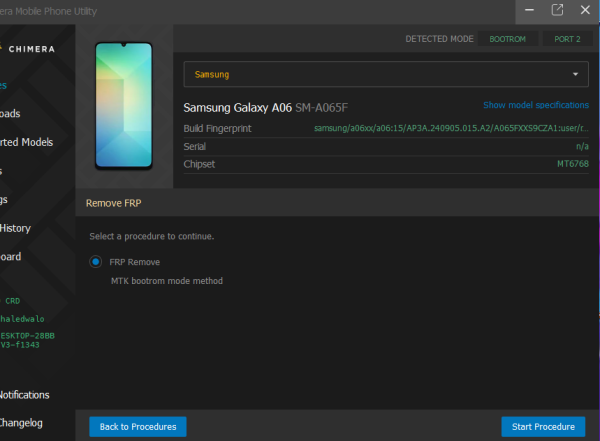Click the pop-out window icon
Screen dimensions: 600x441
point(557,10)
